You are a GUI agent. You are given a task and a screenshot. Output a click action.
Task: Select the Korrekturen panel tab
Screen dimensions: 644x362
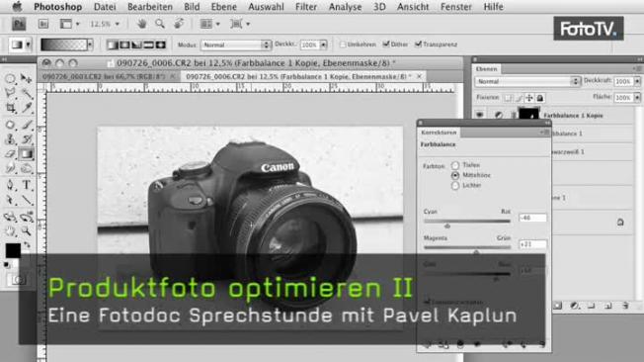(x=439, y=133)
